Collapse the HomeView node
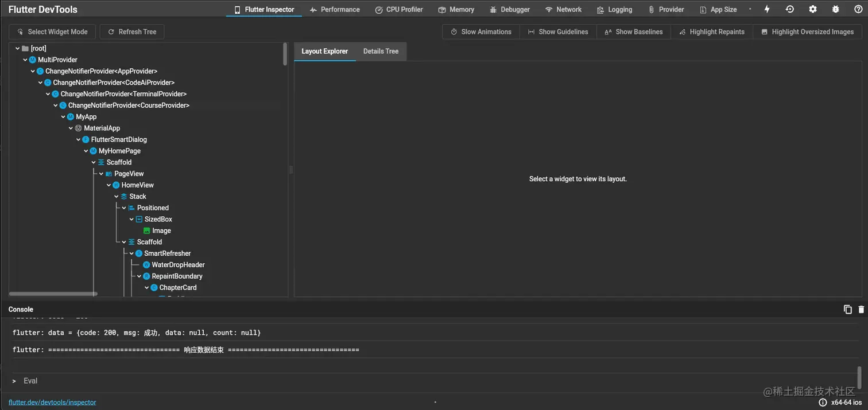This screenshot has width=868, height=410. point(108,185)
